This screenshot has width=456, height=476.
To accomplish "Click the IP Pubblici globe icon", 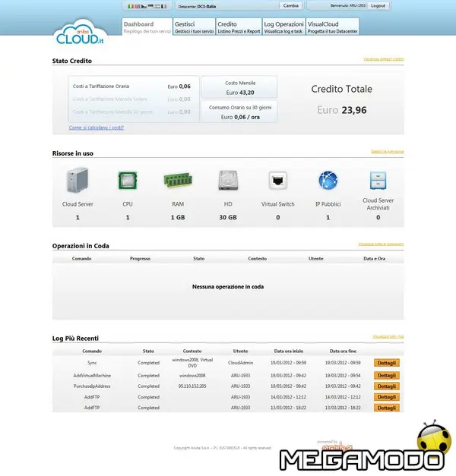I will pyautogui.click(x=328, y=181).
